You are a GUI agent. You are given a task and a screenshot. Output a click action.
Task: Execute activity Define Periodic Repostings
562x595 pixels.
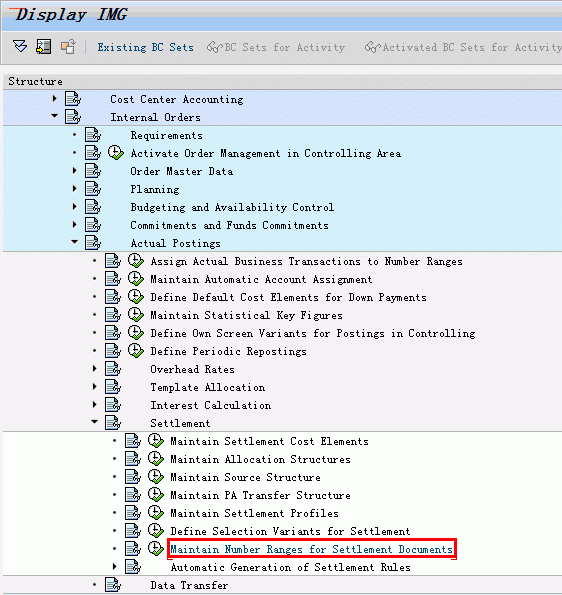136,351
